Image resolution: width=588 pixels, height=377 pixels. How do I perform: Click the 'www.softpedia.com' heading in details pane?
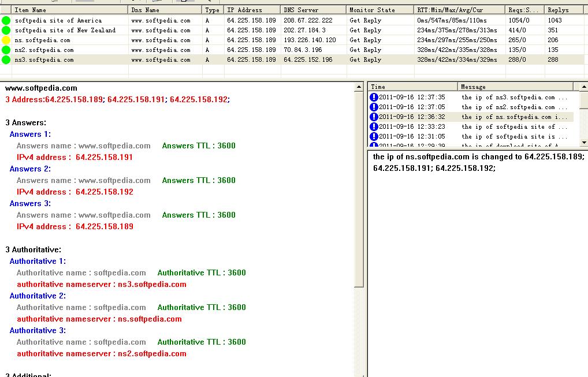(x=41, y=88)
